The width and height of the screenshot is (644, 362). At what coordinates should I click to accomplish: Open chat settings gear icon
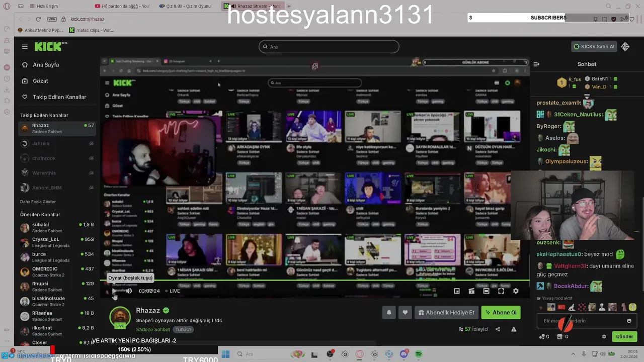click(604, 337)
